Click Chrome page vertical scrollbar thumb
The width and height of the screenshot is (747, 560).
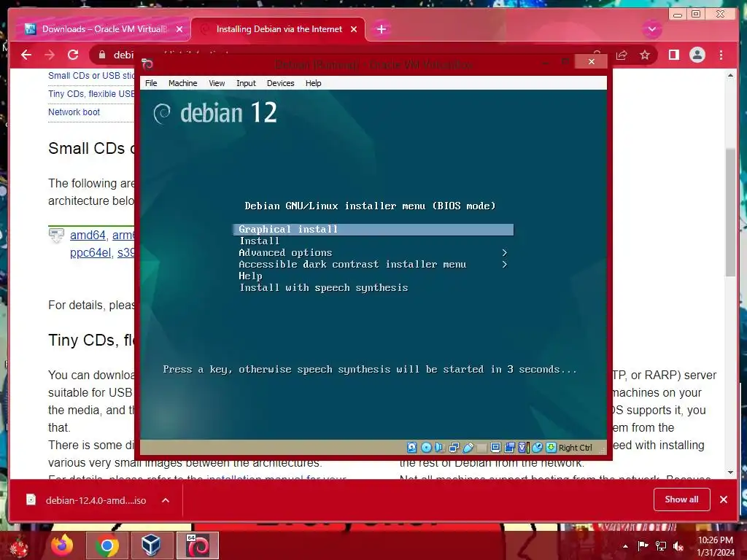730,212
